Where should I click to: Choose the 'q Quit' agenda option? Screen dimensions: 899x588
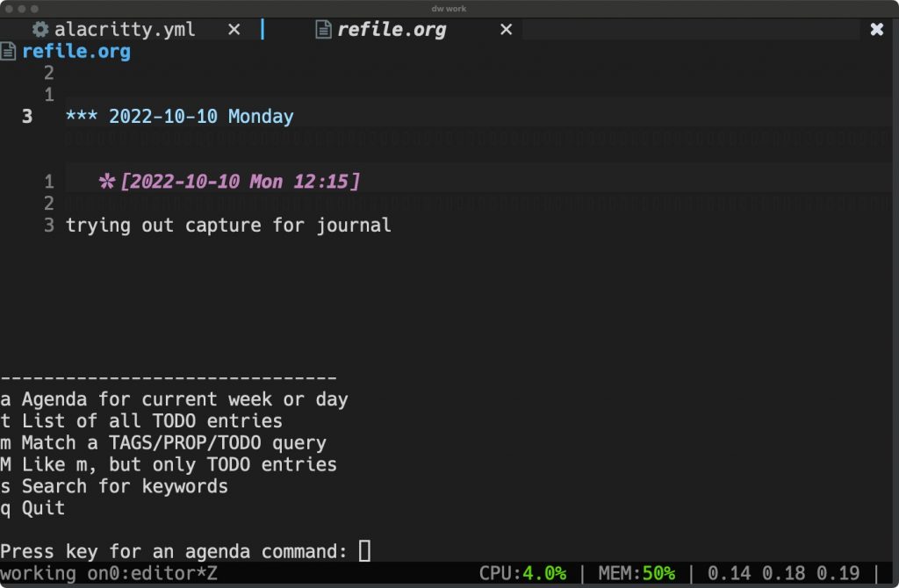32,507
